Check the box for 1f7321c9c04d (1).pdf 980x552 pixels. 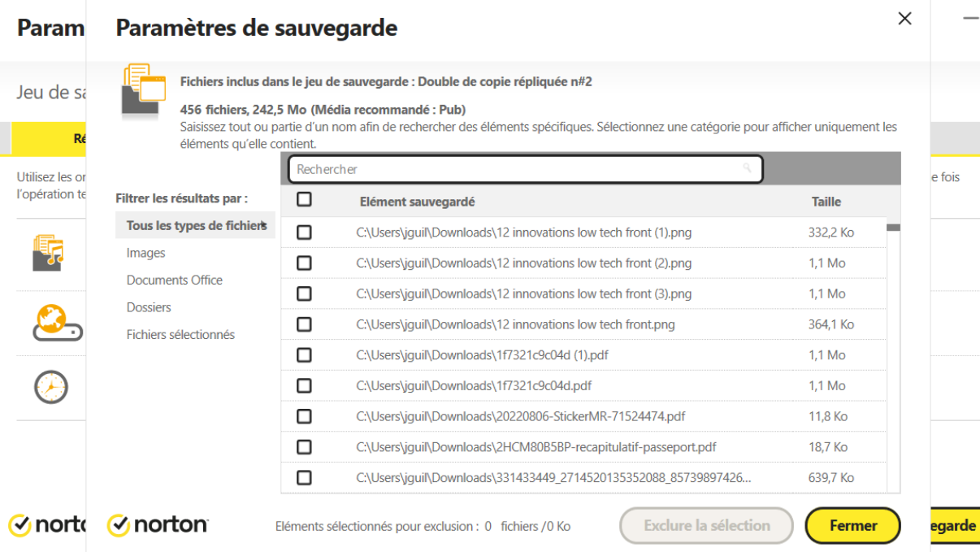pos(304,354)
